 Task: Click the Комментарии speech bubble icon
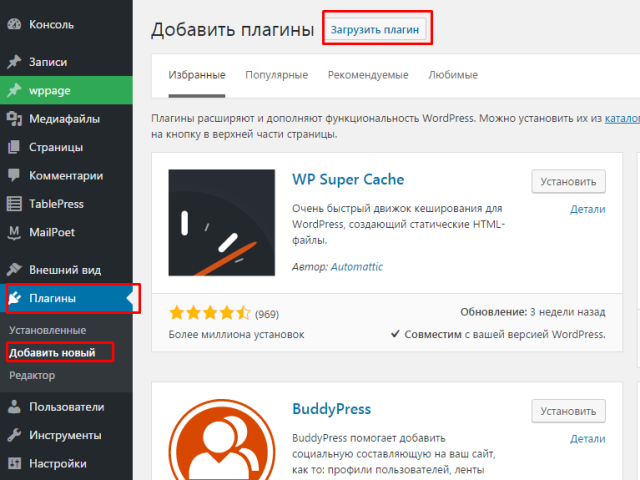[x=14, y=176]
